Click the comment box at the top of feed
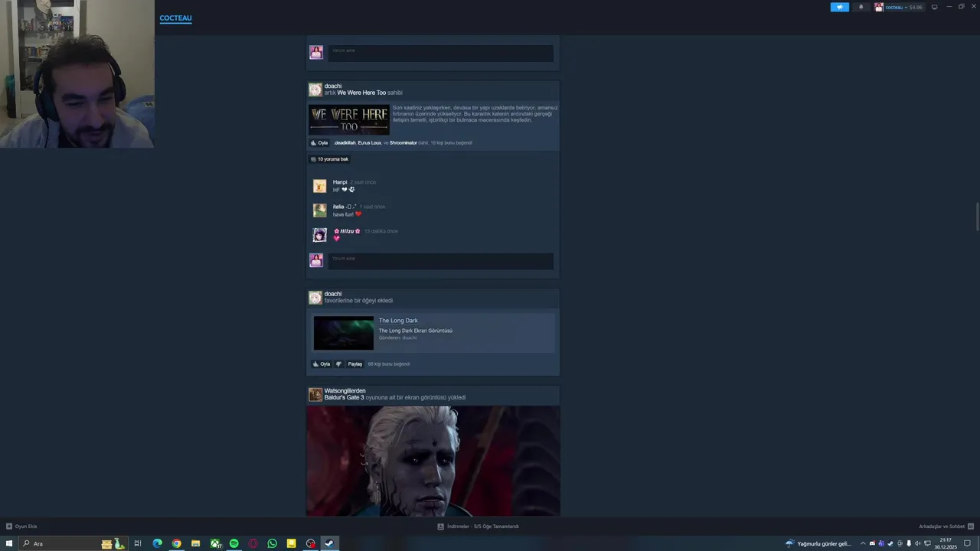The image size is (980, 551). click(440, 54)
